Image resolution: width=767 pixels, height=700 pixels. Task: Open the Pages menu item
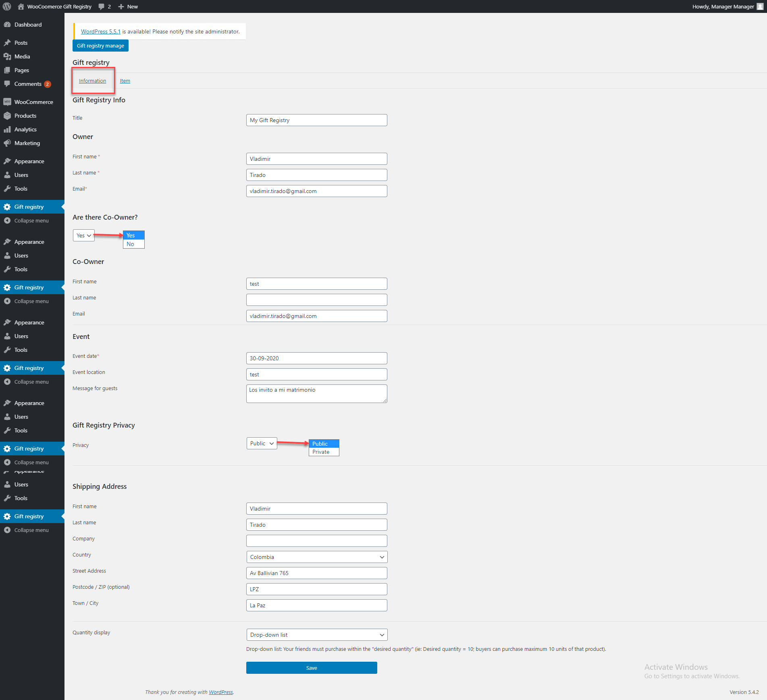(22, 70)
